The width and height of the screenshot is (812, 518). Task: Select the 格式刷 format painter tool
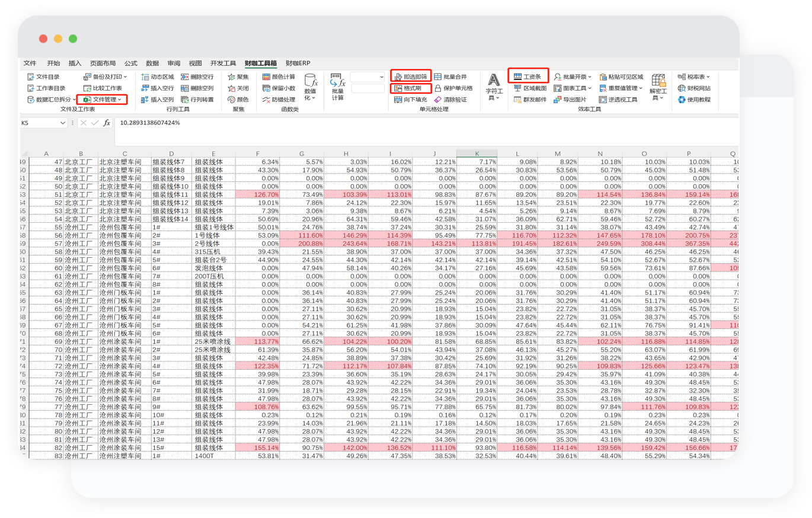point(399,88)
